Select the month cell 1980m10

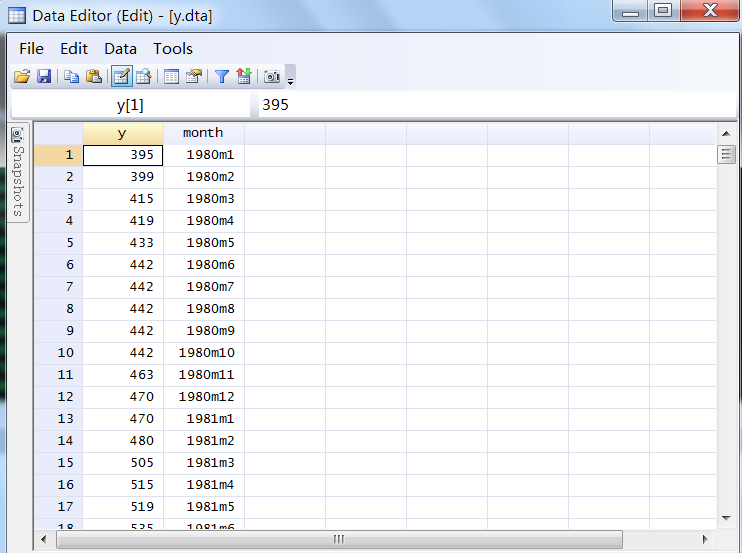[x=204, y=353]
